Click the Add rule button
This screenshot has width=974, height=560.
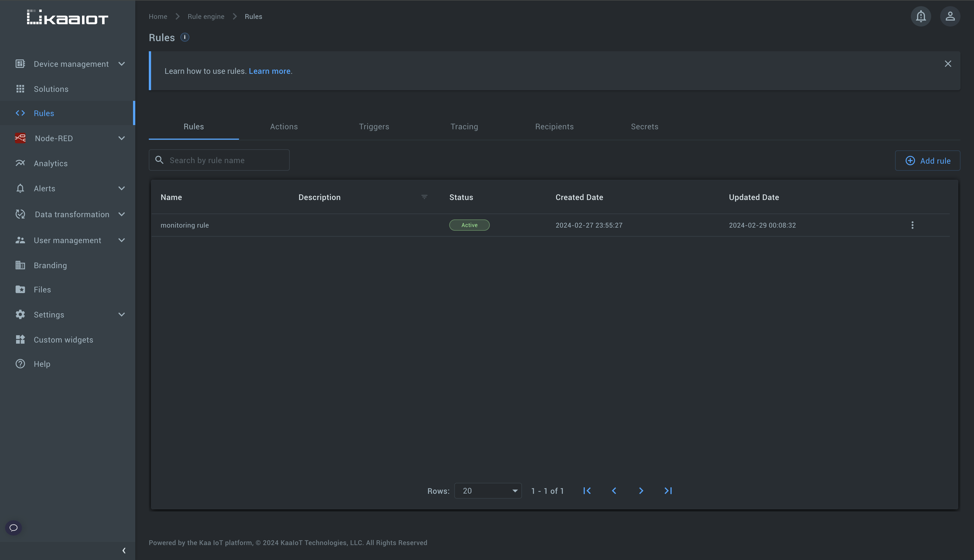(927, 160)
